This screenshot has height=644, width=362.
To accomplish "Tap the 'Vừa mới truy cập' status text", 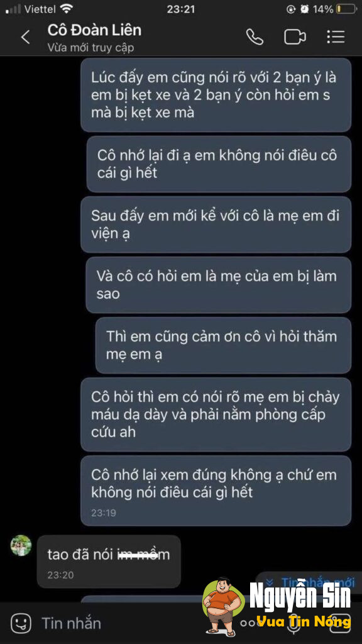I will point(90,48).
